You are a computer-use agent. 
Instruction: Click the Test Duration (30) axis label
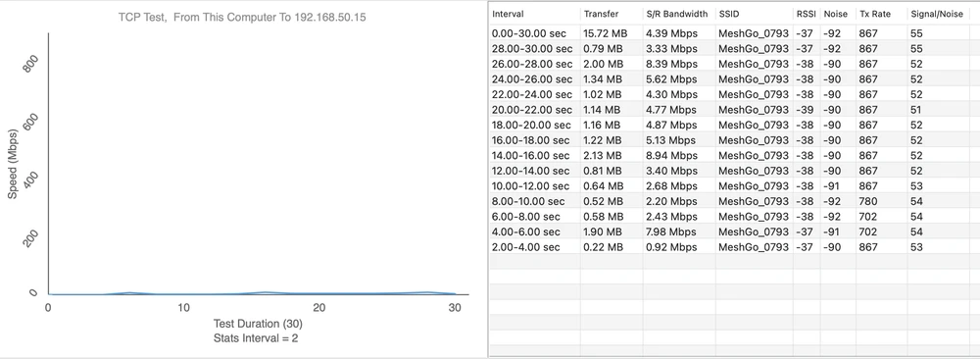point(258,324)
